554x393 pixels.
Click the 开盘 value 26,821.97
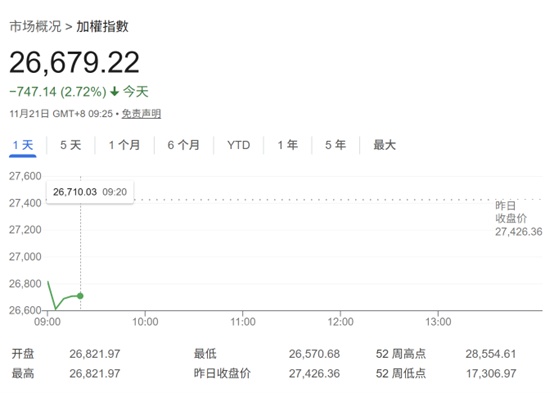click(95, 354)
